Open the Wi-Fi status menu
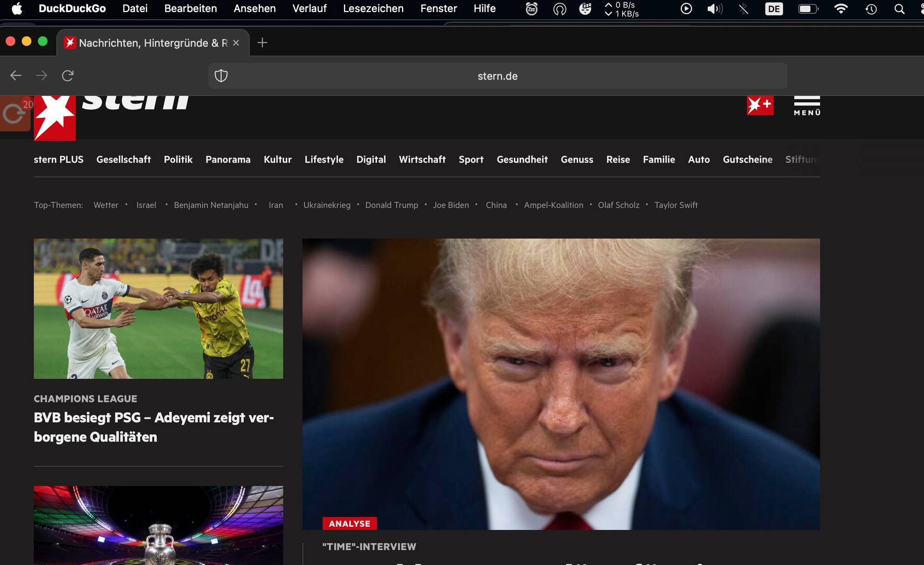This screenshot has width=924, height=565. (x=841, y=9)
